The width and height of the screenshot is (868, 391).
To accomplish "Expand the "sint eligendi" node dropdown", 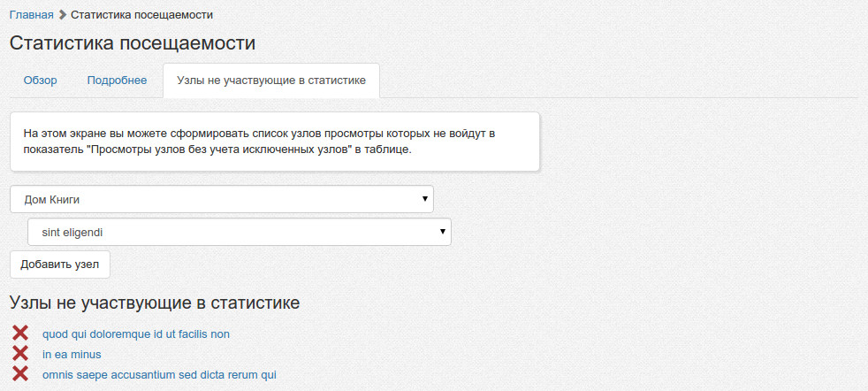I will coord(239,233).
